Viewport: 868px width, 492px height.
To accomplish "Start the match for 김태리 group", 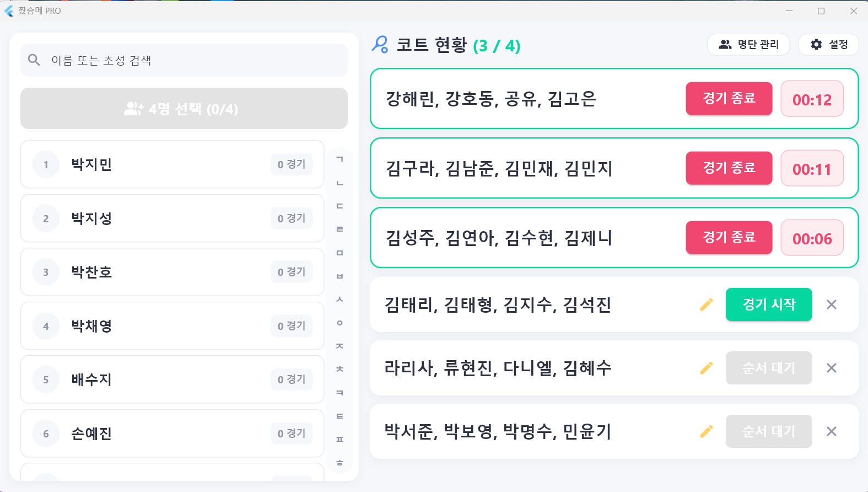I will point(768,304).
